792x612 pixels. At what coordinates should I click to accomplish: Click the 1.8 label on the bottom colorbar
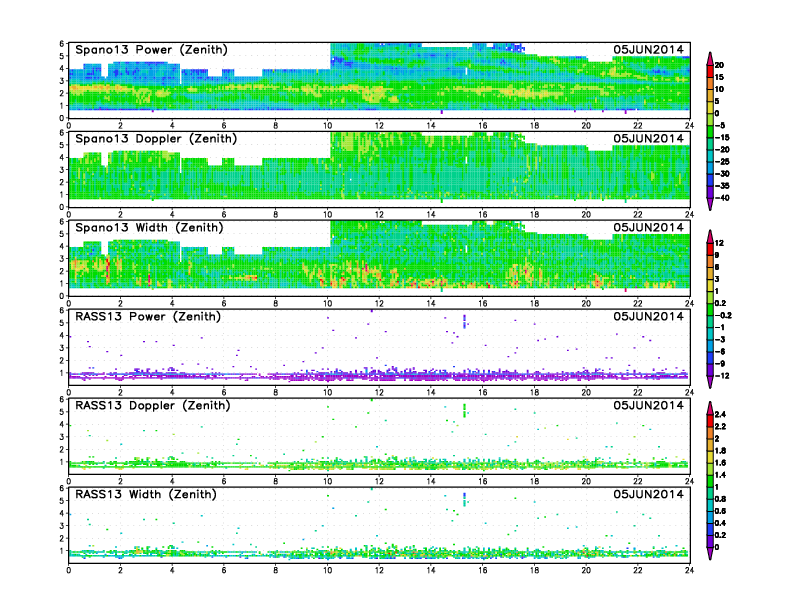(x=720, y=451)
